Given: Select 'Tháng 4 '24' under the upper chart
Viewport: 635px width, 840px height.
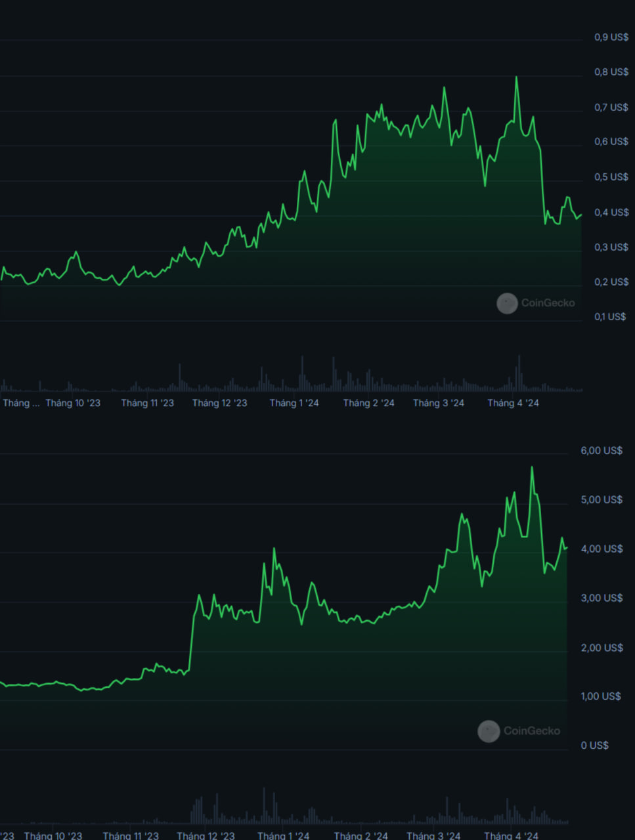Looking at the screenshot, I should [513, 403].
